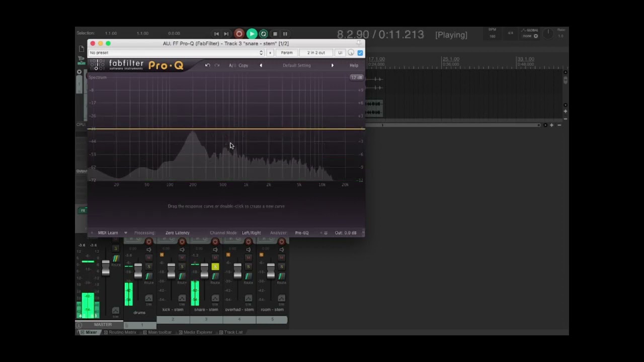Click the '2 in 2 out' routing button

[316, 53]
